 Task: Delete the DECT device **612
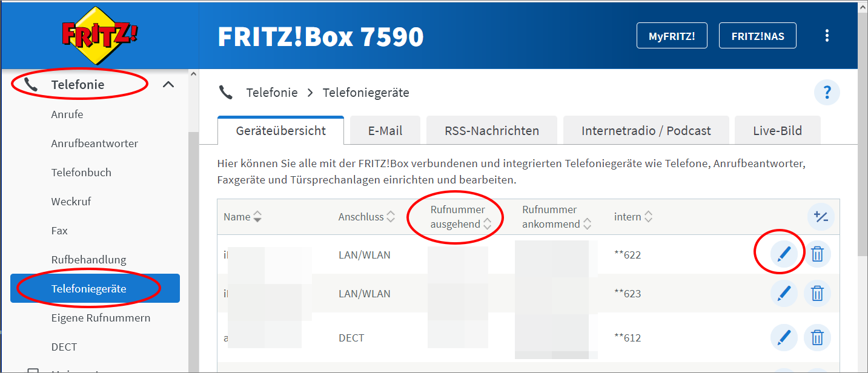coord(817,337)
